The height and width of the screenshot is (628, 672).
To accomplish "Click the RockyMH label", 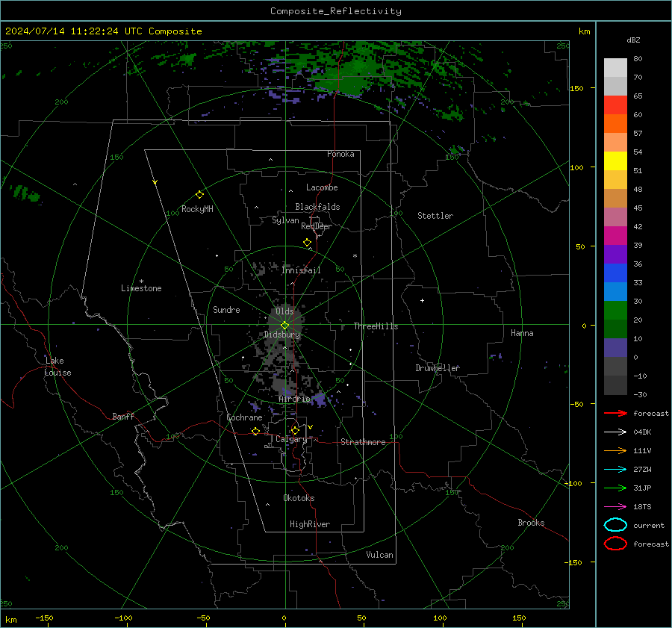I will 197,209.
